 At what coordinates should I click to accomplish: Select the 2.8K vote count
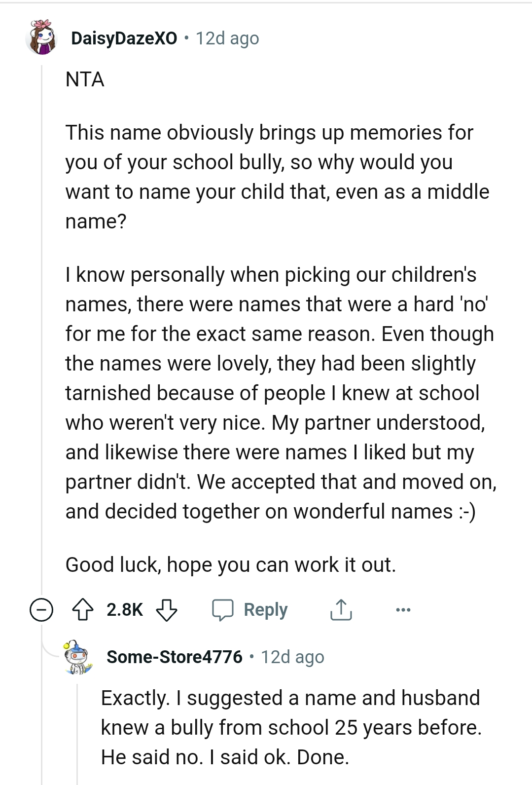coord(124,609)
